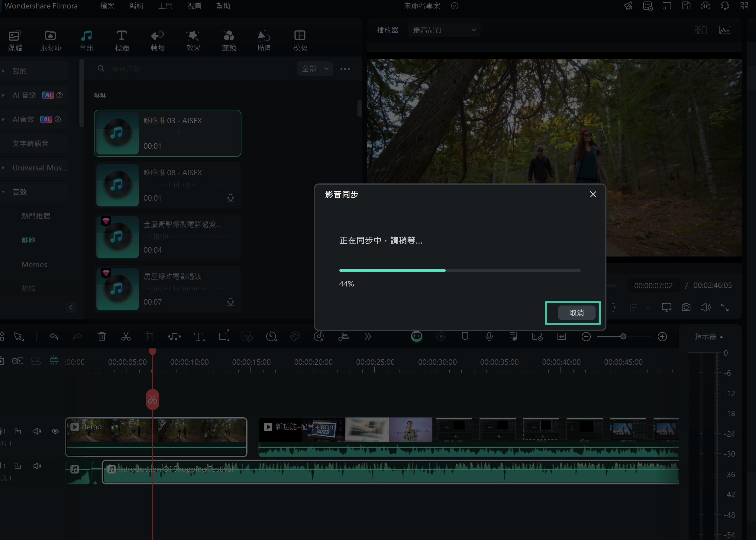Open the 視圖 menu

[194, 6]
